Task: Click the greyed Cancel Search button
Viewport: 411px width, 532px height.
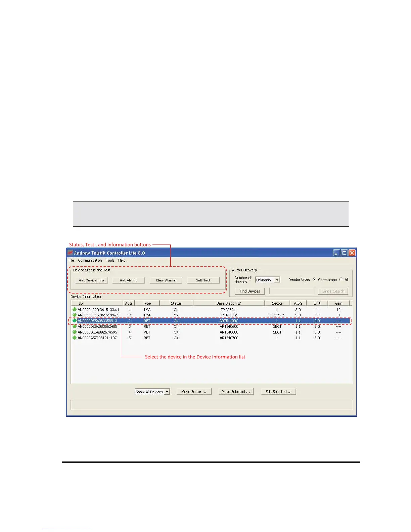Action: tap(333, 291)
